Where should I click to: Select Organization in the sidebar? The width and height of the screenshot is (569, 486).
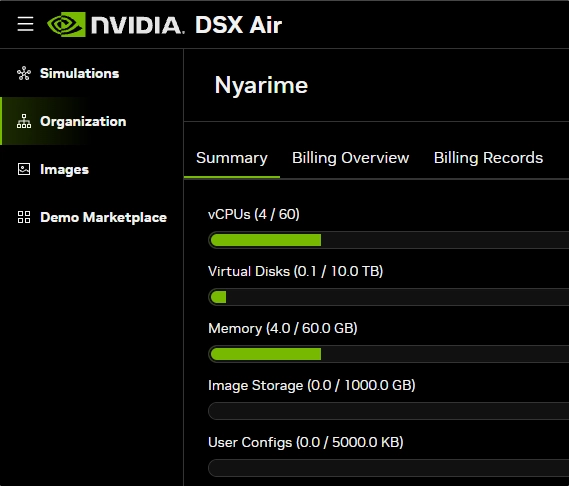pos(92,121)
